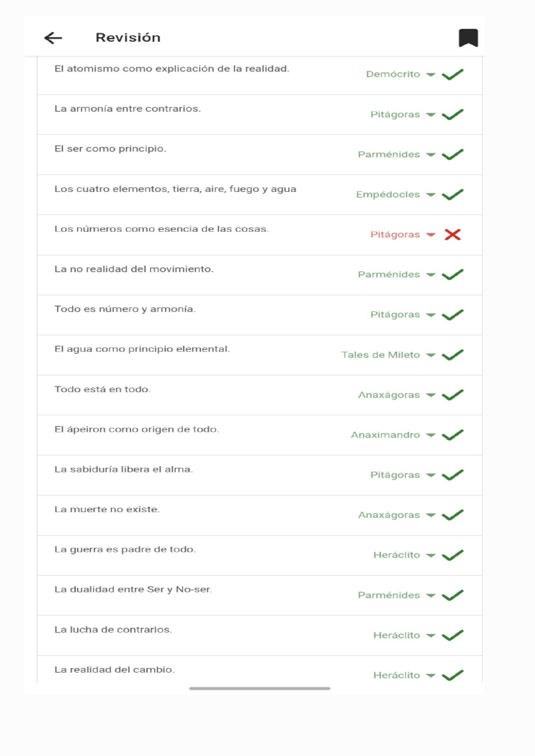Image resolution: width=535 pixels, height=756 pixels.
Task: Expand the Empédocles answer dropdown
Action: click(x=430, y=195)
